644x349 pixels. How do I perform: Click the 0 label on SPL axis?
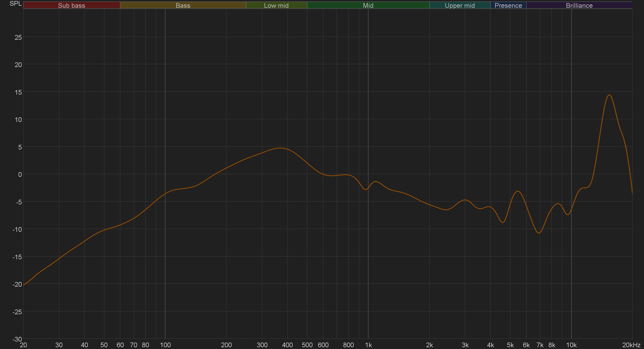pos(20,174)
